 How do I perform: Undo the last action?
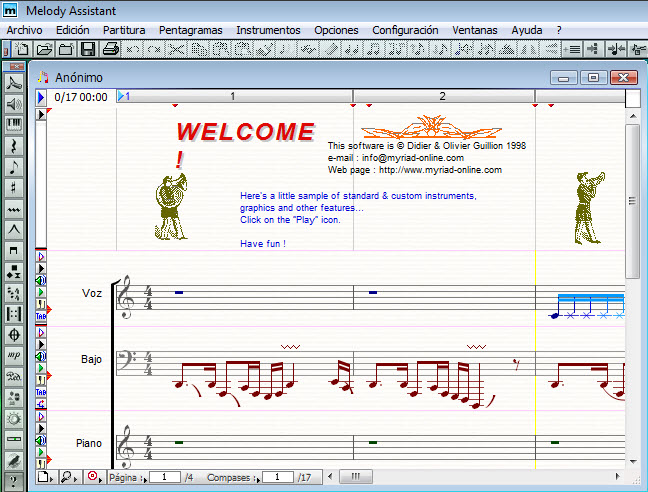[132, 49]
